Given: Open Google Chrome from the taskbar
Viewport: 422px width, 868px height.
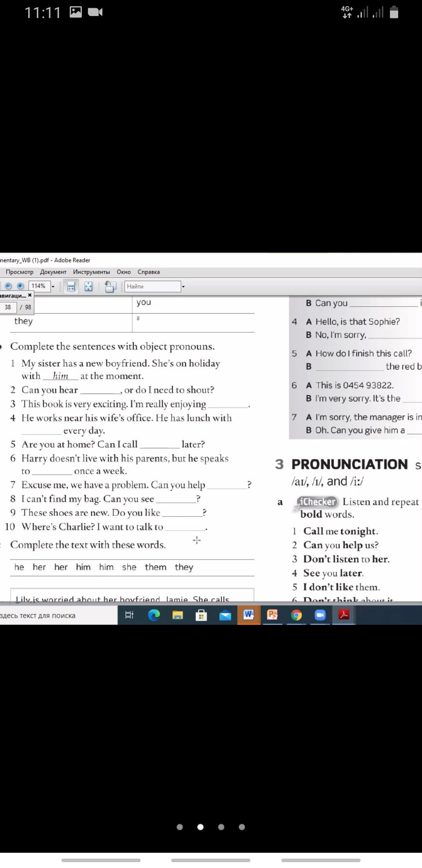Looking at the screenshot, I should click(296, 615).
